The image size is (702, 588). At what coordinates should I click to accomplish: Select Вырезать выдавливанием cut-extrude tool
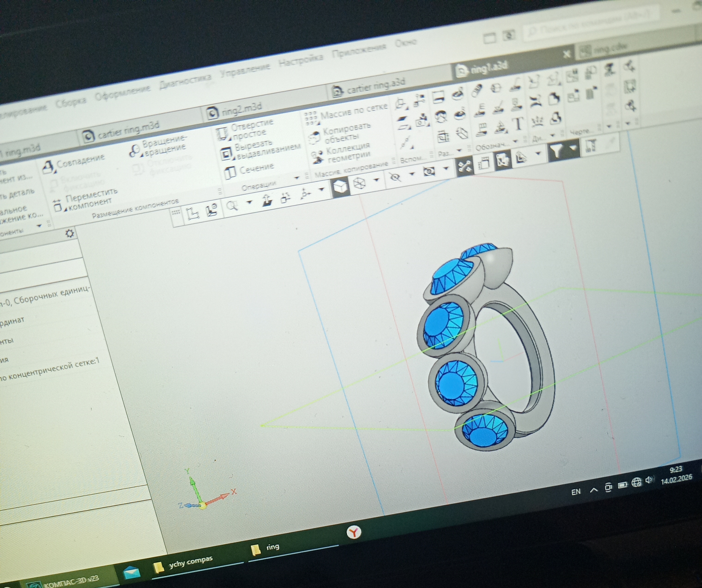click(226, 154)
